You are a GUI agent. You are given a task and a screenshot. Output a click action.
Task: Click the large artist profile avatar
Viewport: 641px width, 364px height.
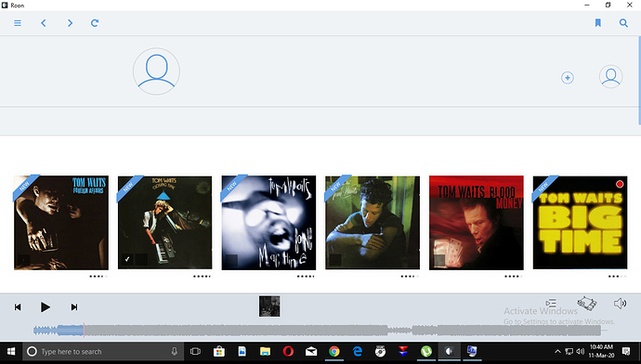(x=156, y=71)
